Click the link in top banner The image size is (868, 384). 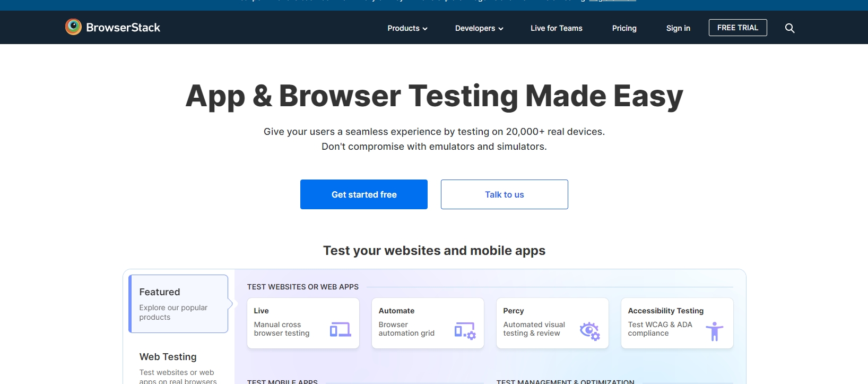pos(612,1)
